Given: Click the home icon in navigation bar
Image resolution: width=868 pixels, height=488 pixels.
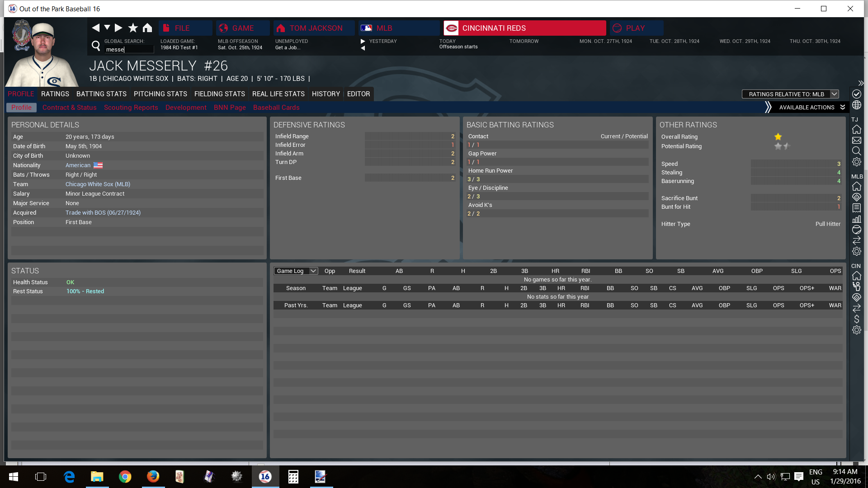Looking at the screenshot, I should click(147, 28).
